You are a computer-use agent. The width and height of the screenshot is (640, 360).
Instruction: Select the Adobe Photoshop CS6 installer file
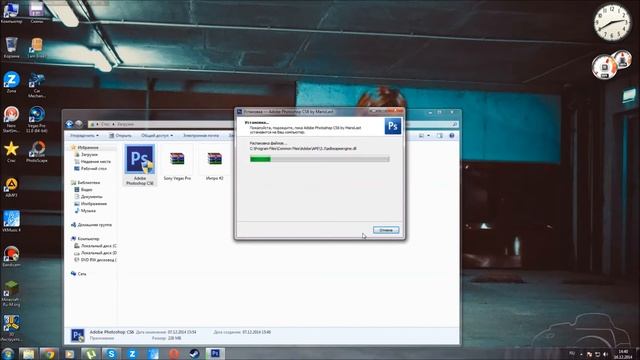click(x=140, y=165)
